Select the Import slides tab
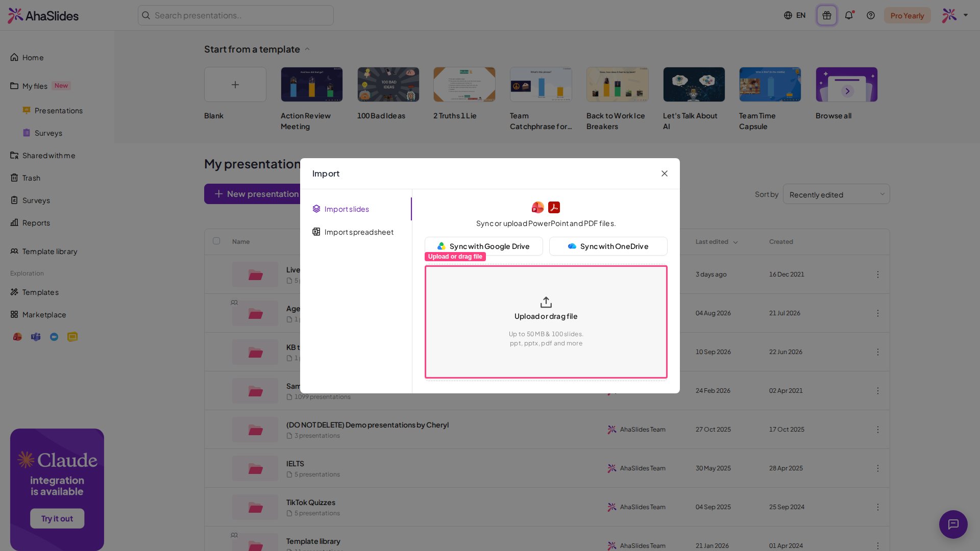Viewport: 980px width, 551px height. 356,209
